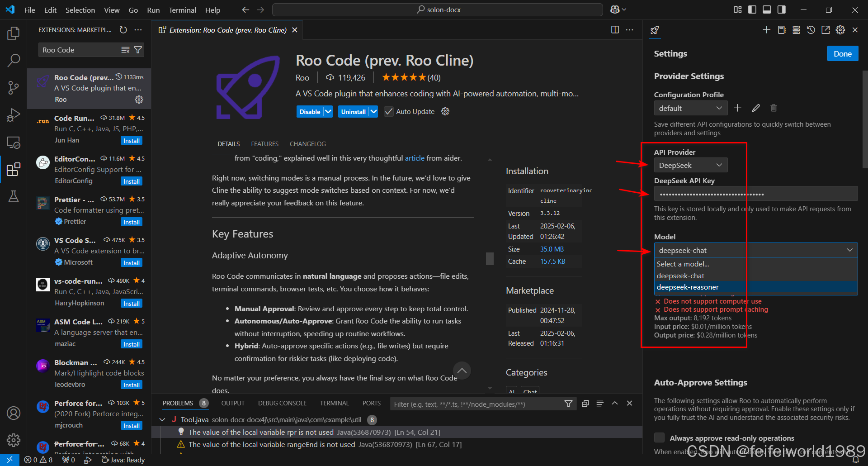Open the Extensions view icon

[14, 169]
